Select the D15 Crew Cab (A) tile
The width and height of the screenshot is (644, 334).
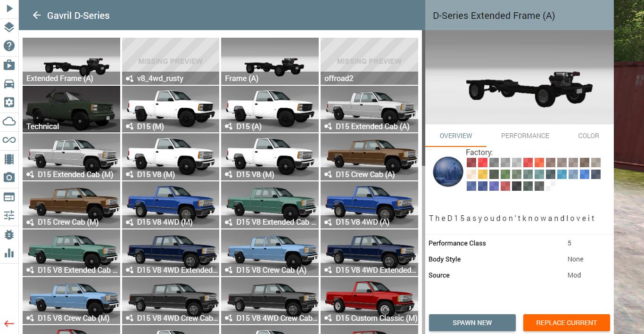pos(369,157)
